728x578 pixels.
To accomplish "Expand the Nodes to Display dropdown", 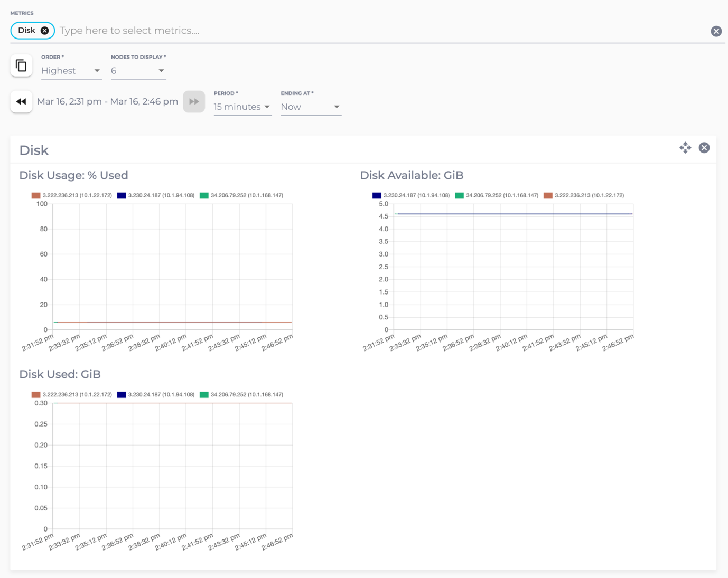I will (138, 71).
